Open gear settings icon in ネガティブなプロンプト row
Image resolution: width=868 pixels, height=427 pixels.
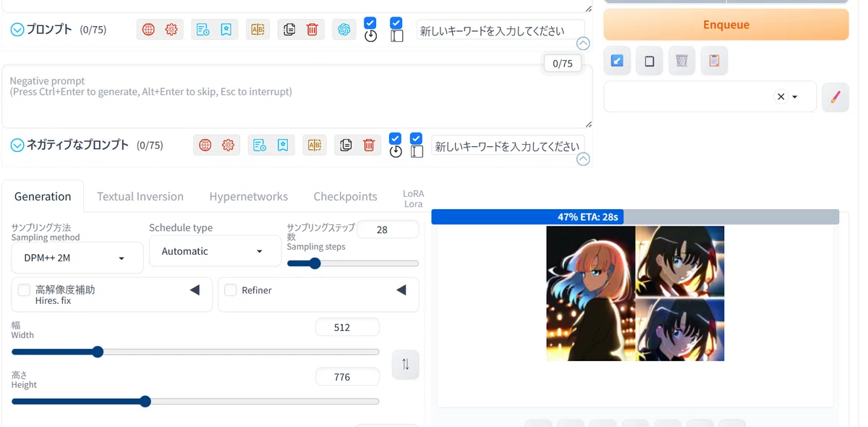pos(229,145)
